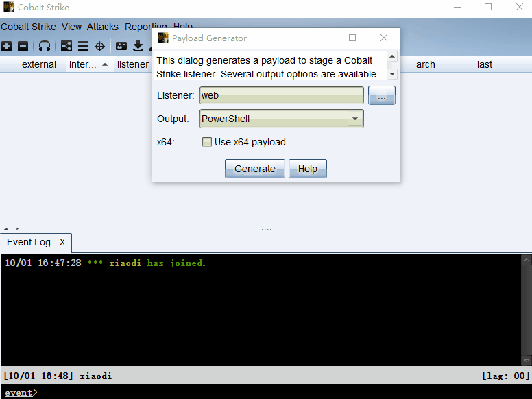Click the lag: 00 status text
Screen dimensions: 532x399
(x=505, y=376)
